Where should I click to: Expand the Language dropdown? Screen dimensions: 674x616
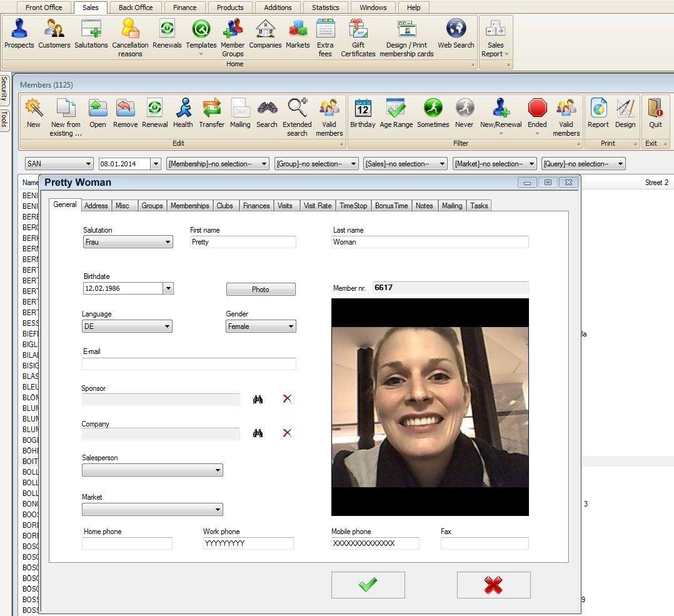[167, 326]
